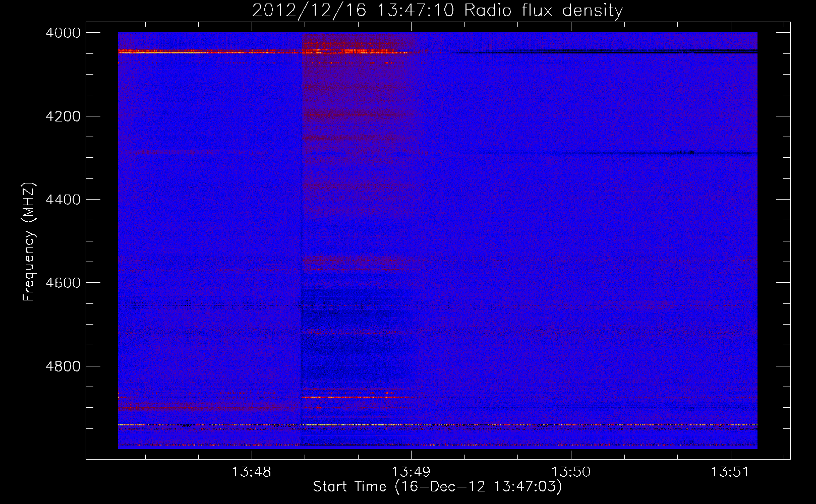
Task: Click the 'Start Time (16-Dec-12 13:47:03)' x-axis label
Action: pyautogui.click(x=437, y=487)
